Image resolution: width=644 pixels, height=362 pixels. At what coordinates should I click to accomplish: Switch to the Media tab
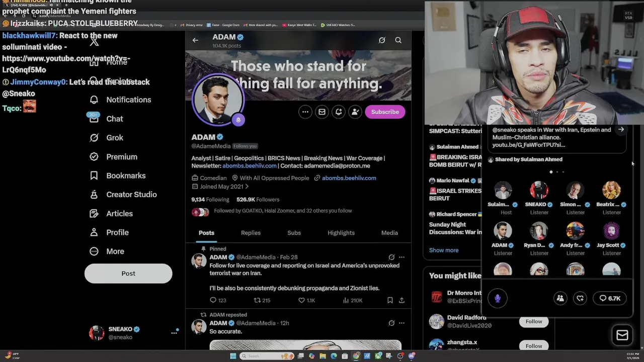coord(389,233)
